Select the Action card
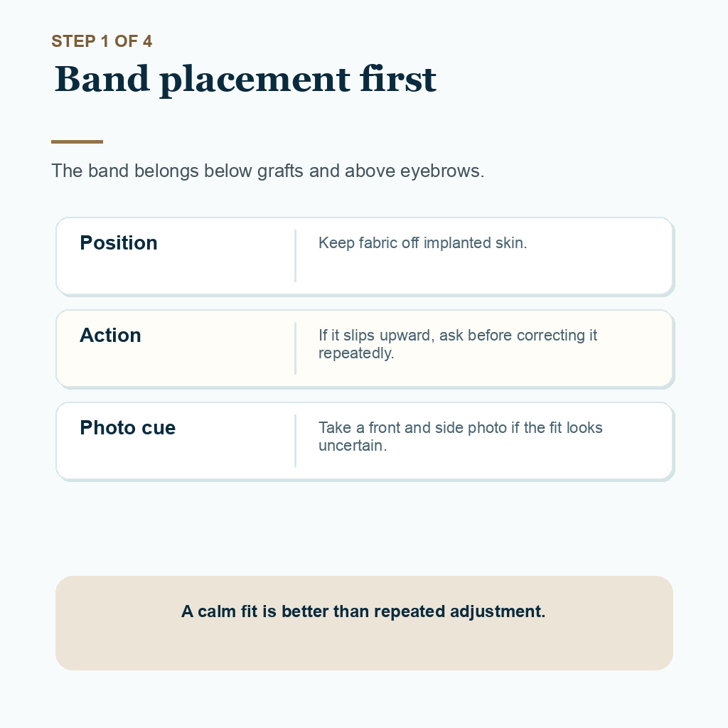 click(x=365, y=348)
